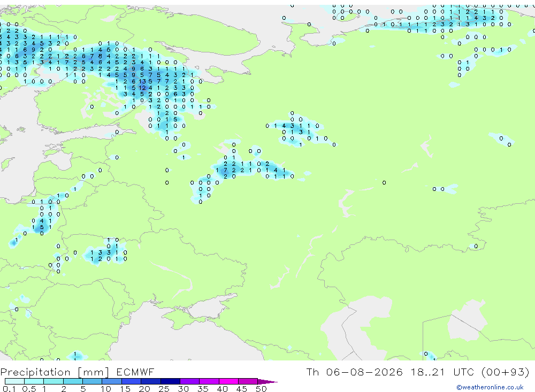
Task: Pick the 25–30 mm navy legend swatch
Action: pyautogui.click(x=170, y=381)
